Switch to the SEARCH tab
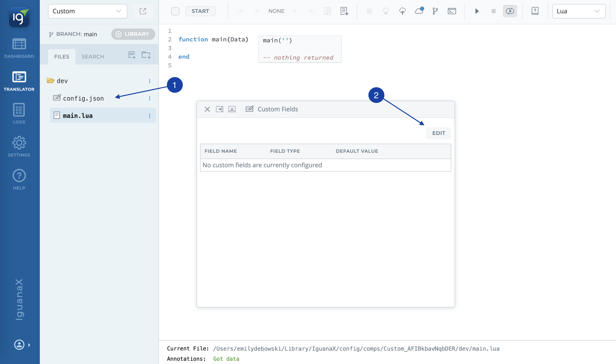 (93, 57)
